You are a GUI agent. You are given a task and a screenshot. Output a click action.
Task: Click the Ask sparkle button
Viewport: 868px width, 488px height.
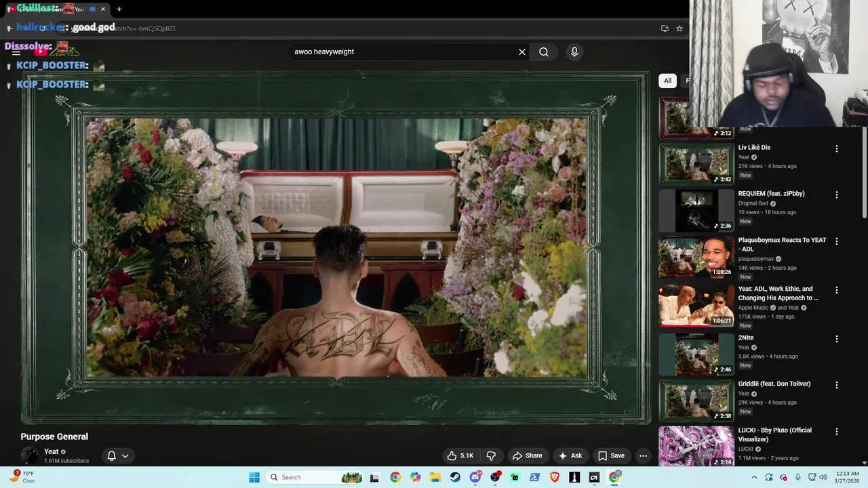(x=570, y=455)
